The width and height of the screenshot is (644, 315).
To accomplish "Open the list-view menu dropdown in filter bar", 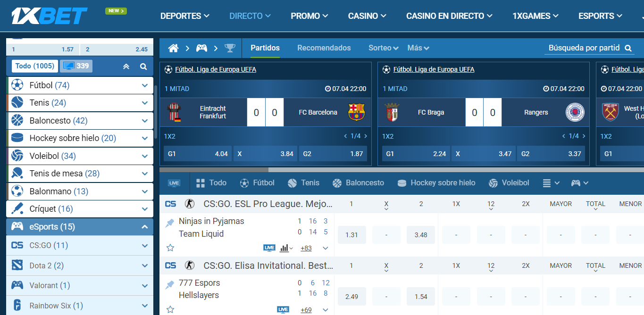I will pyautogui.click(x=551, y=183).
